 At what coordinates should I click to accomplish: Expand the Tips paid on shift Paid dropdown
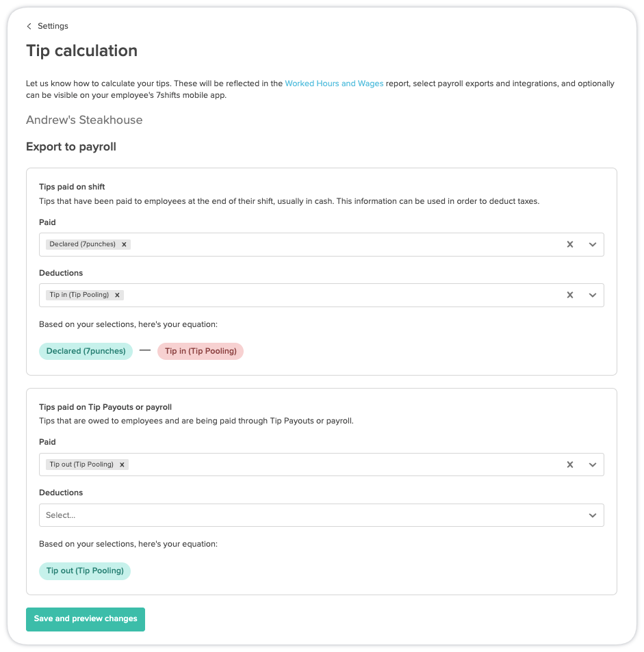point(593,244)
